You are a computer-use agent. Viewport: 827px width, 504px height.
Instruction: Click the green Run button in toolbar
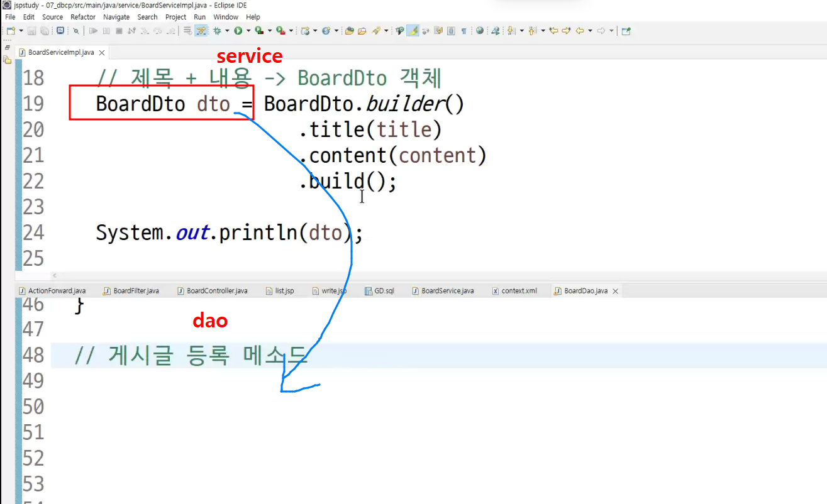point(238,30)
